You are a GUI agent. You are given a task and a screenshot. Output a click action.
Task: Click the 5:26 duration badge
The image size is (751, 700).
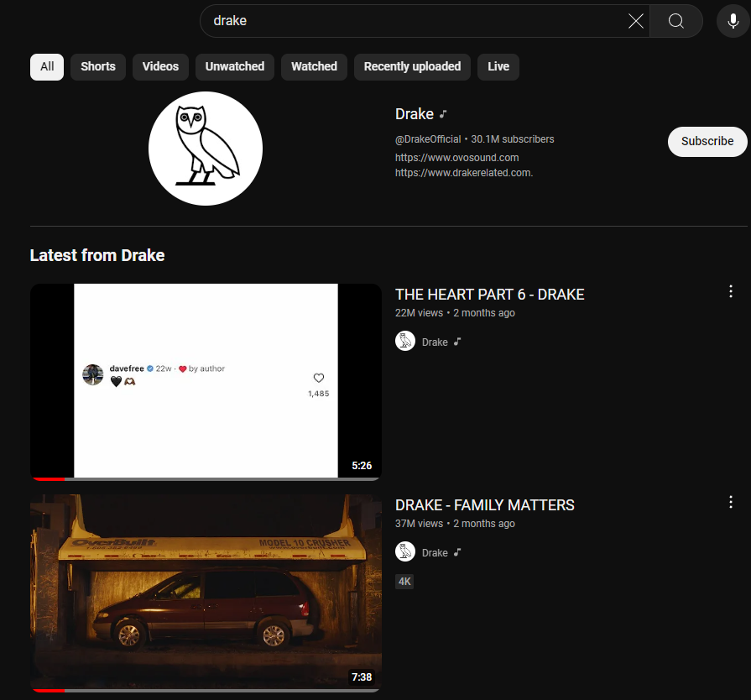tap(362, 466)
